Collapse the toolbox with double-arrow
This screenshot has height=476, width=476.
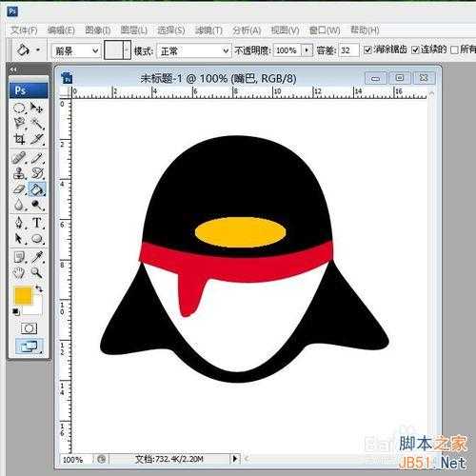[x=13, y=69]
